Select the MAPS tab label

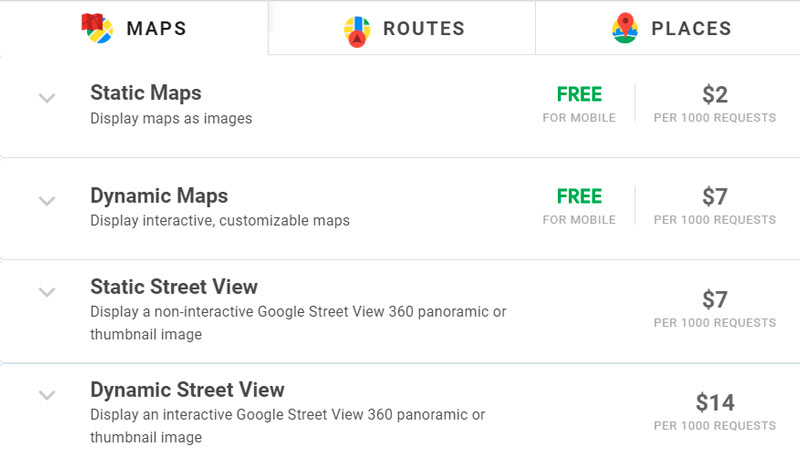[x=157, y=29]
